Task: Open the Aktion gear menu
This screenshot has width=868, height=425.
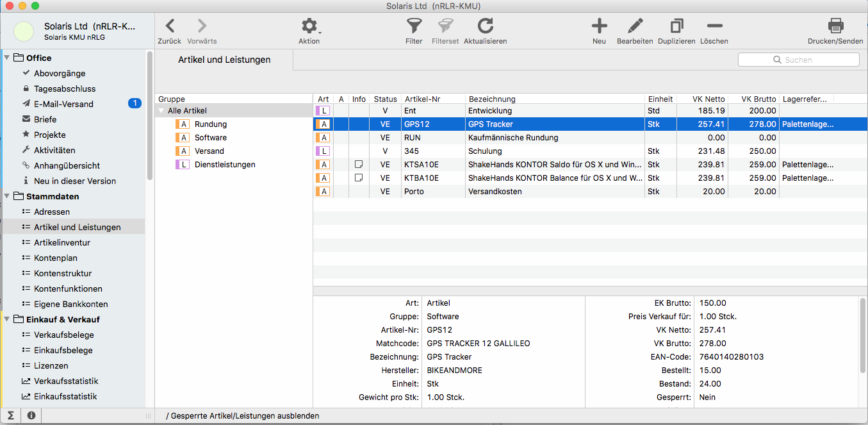Action: coord(309,26)
